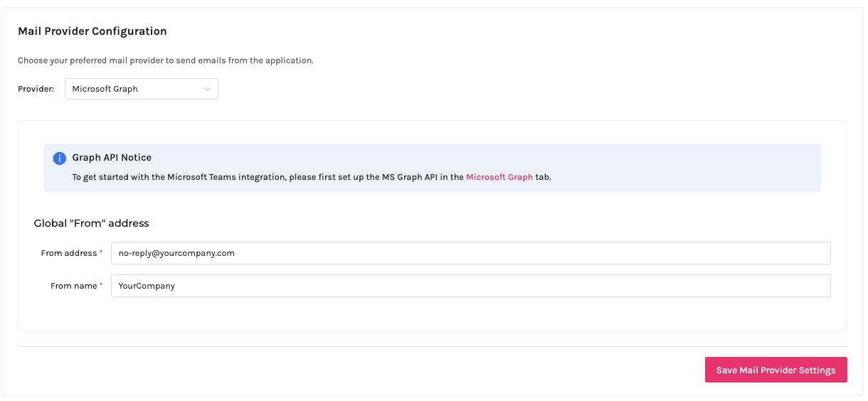Viewport: 868px width, 401px height.
Task: Click the "Choose your preferred mail provider" description
Action: pos(165,60)
